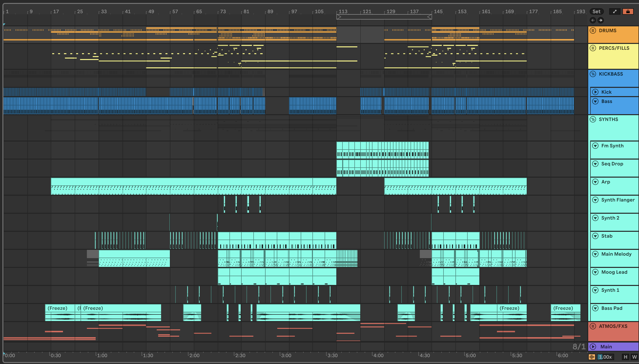The image size is (639, 364).
Task: Unfold the Kick track arrow
Action: point(595,92)
